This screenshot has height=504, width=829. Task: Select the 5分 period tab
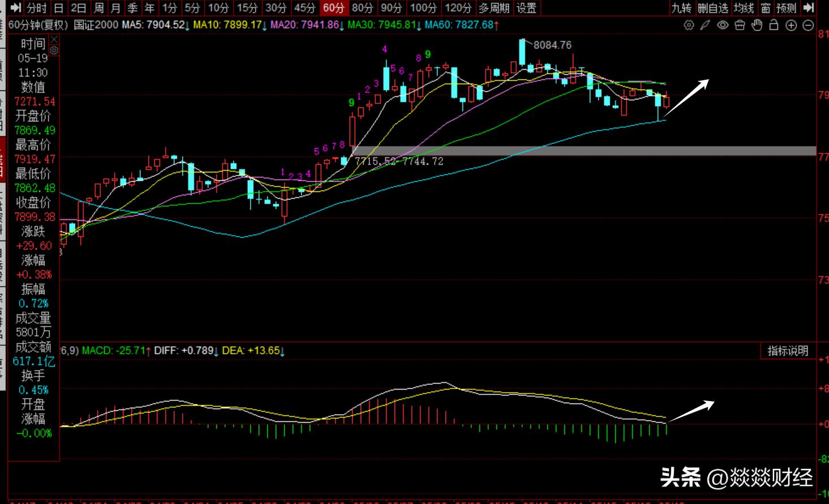pyautogui.click(x=192, y=8)
